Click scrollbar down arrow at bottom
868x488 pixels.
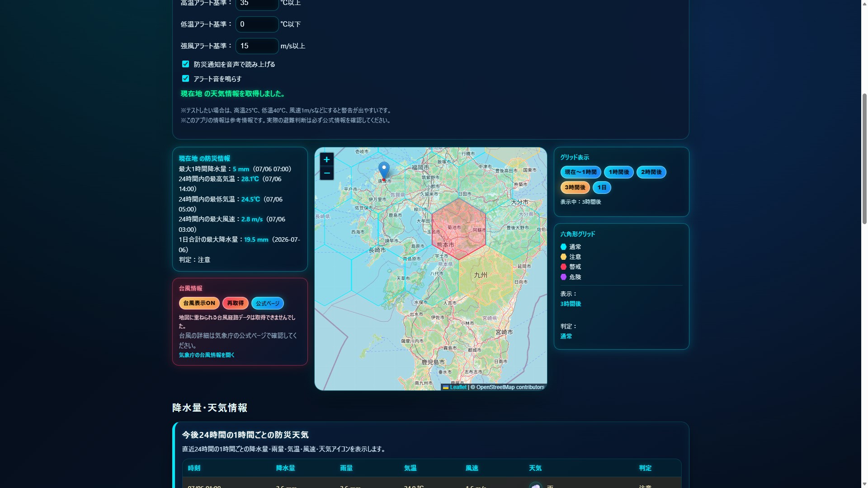[864, 484]
